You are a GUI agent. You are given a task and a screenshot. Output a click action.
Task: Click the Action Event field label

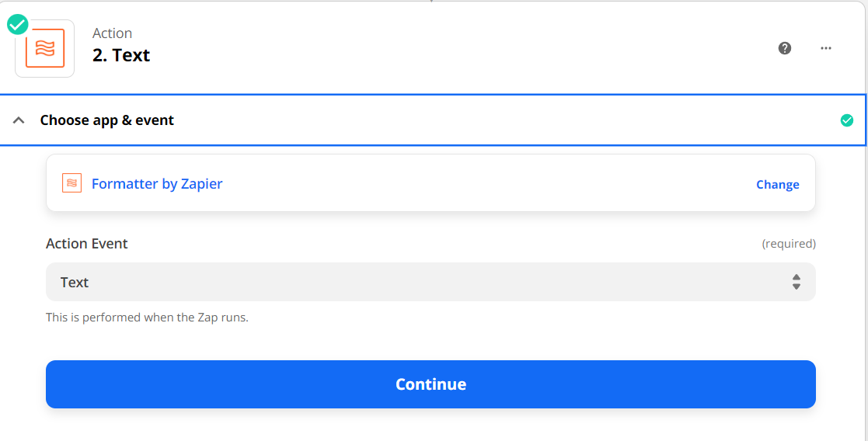point(87,244)
